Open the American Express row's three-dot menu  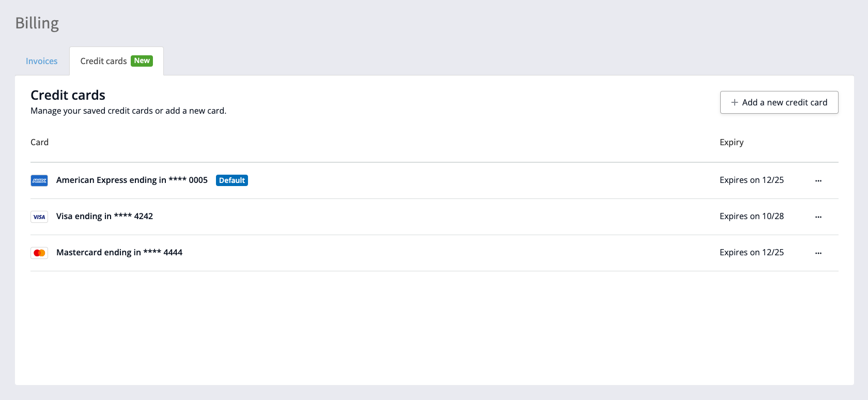pos(818,181)
